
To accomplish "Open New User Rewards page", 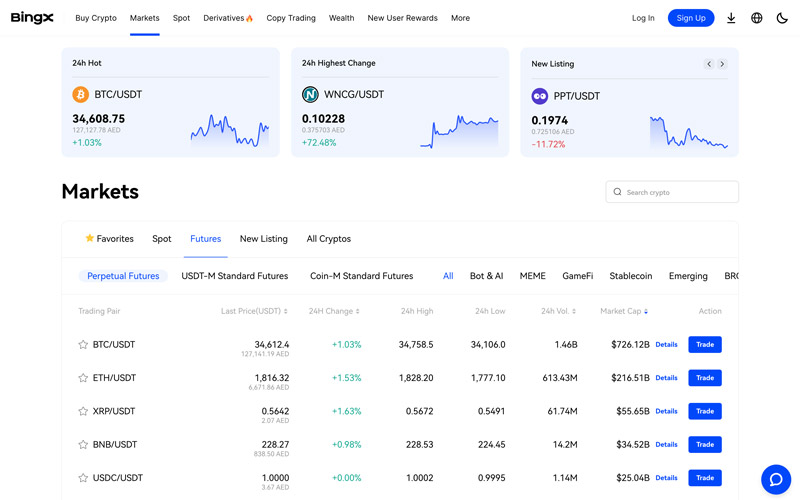I will tap(403, 18).
